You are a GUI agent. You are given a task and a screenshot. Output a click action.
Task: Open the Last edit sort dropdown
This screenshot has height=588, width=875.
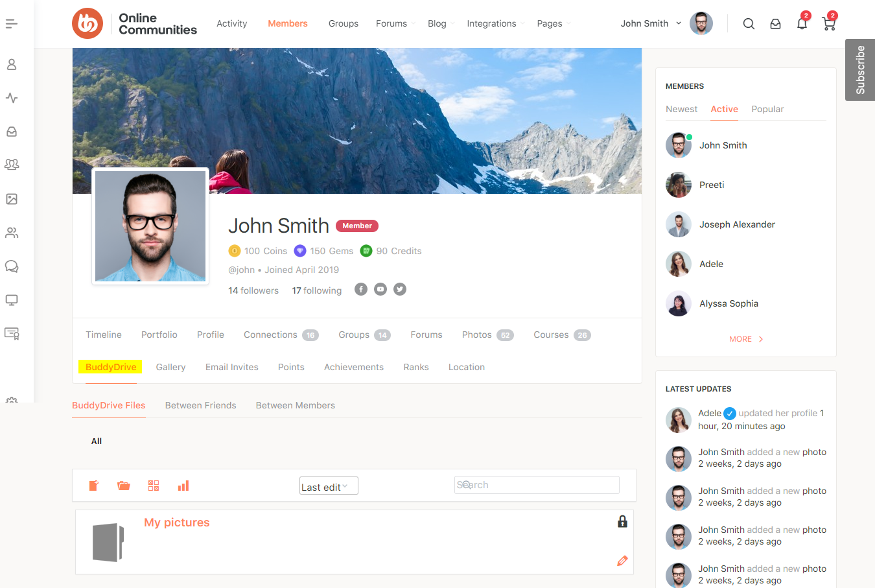click(328, 485)
